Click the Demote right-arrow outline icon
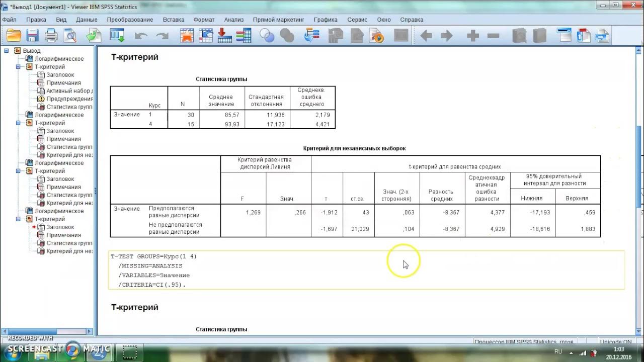 pyautogui.click(x=447, y=36)
